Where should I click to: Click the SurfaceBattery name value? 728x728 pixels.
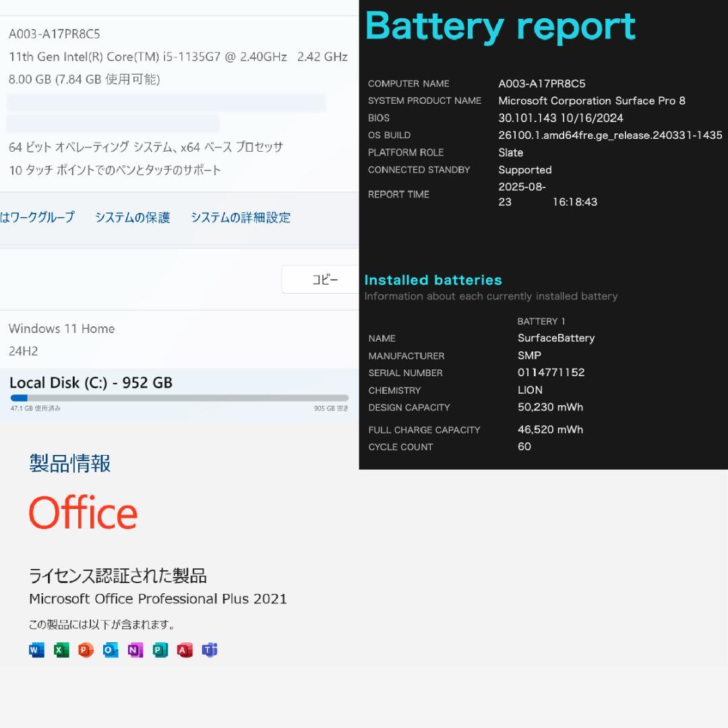click(556, 338)
